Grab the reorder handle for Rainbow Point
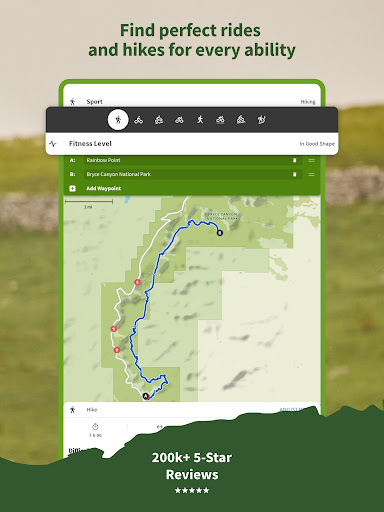This screenshot has height=512, width=384. coord(311,160)
